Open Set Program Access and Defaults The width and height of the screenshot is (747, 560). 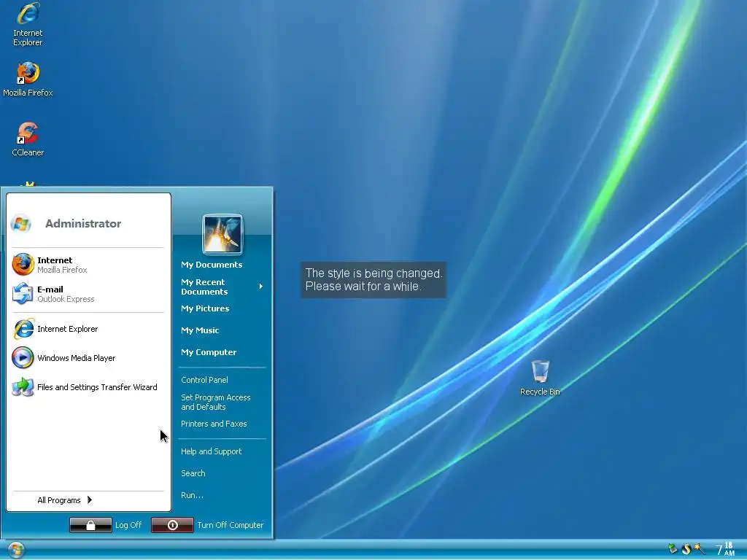[x=216, y=402]
